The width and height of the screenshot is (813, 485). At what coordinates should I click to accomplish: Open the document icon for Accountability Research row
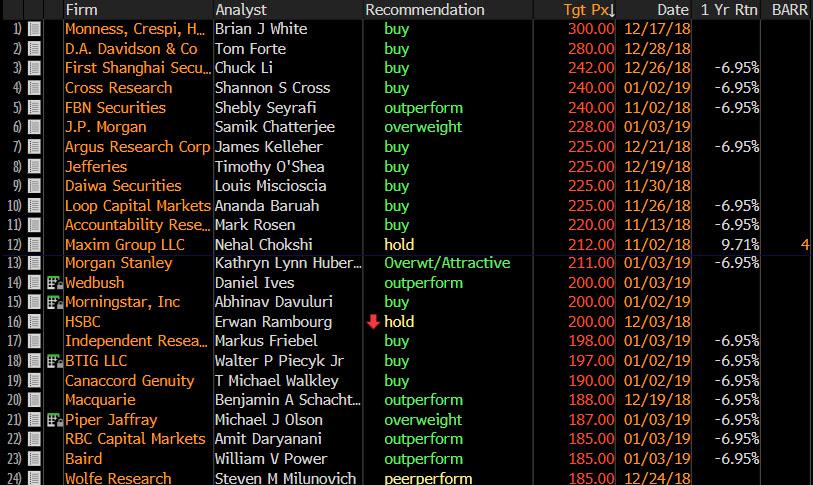[34, 225]
